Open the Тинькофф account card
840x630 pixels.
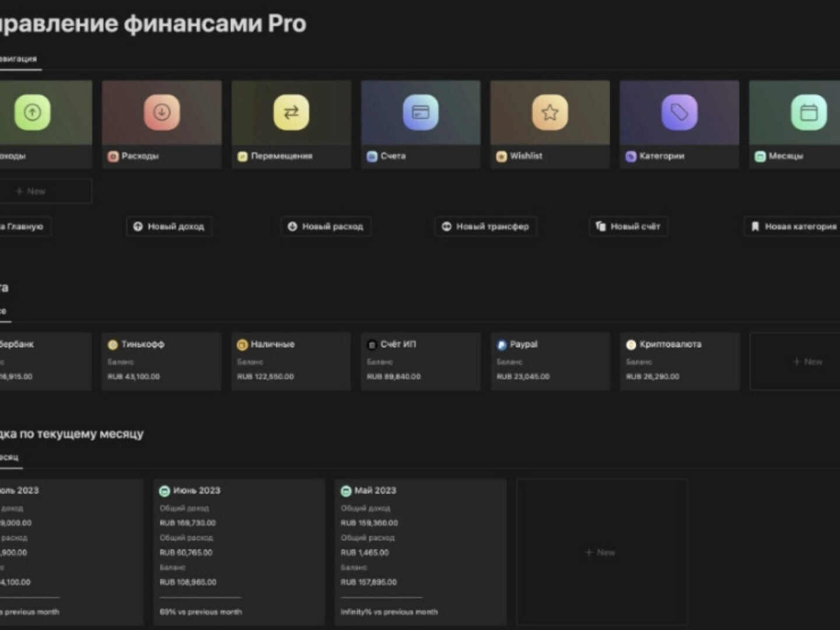162,361
